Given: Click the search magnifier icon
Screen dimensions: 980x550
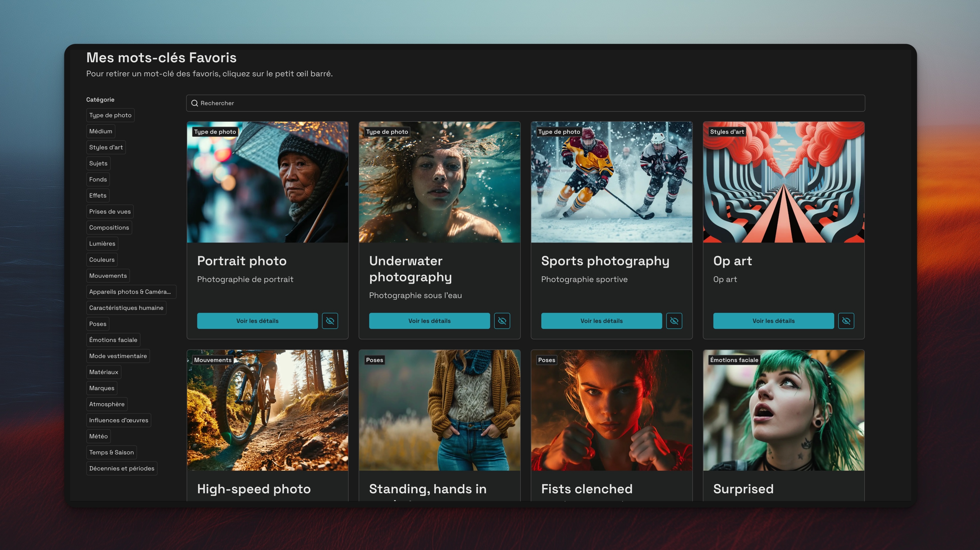Looking at the screenshot, I should pos(194,103).
